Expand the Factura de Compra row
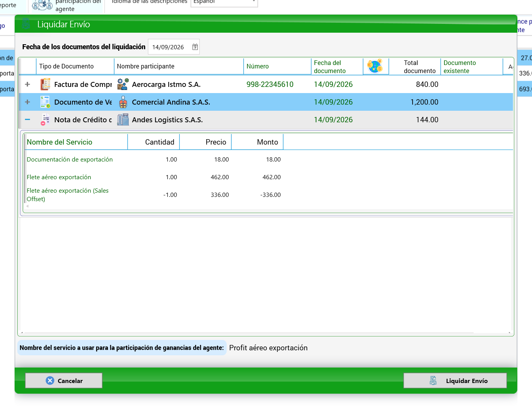Screen dimensions: 532x408 [x=28, y=84]
